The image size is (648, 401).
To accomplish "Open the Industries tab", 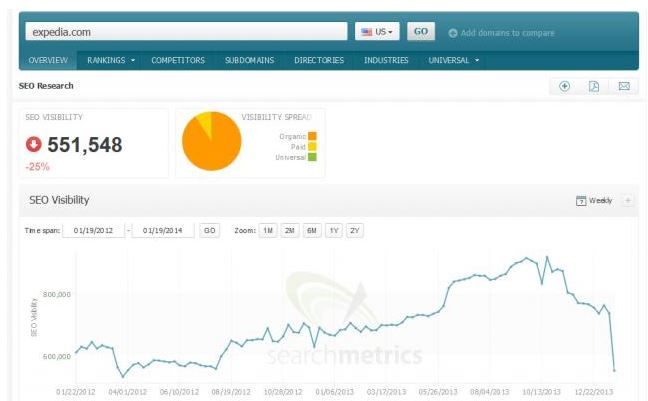I will click(x=386, y=60).
